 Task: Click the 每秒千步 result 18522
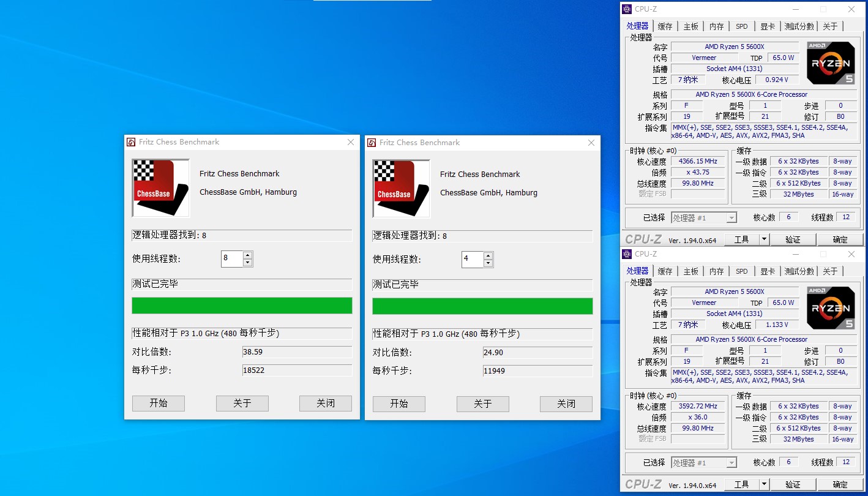click(x=297, y=370)
